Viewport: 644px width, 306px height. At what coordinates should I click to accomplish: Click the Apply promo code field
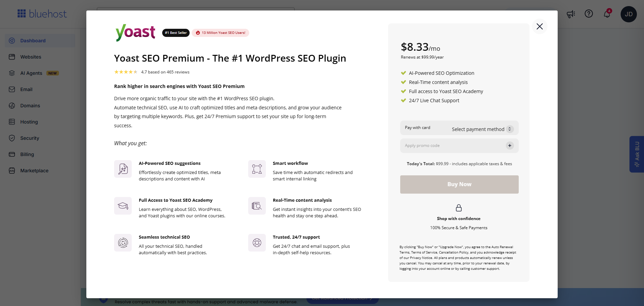pyautogui.click(x=459, y=146)
